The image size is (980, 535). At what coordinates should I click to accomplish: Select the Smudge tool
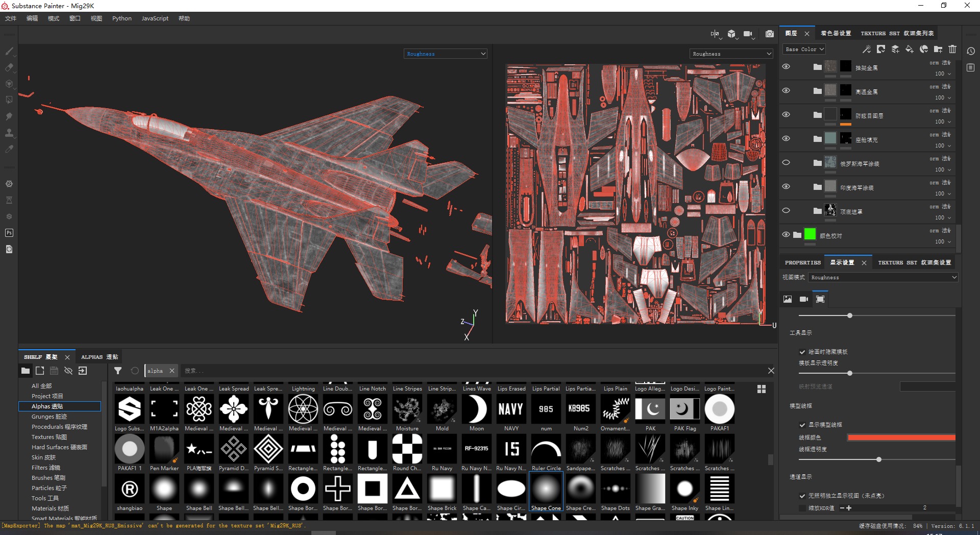pyautogui.click(x=9, y=116)
